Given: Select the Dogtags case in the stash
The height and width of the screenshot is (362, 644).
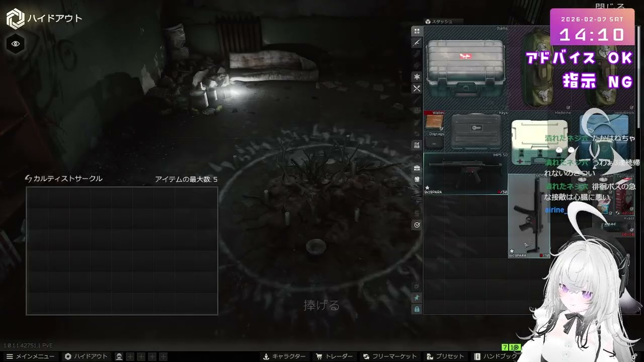Looking at the screenshot, I should (434, 142).
